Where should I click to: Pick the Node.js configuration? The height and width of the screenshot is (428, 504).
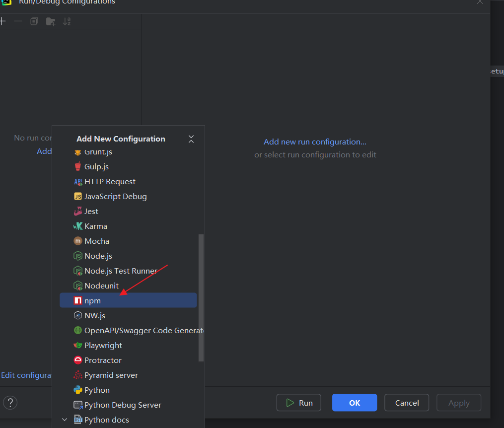pos(128,256)
